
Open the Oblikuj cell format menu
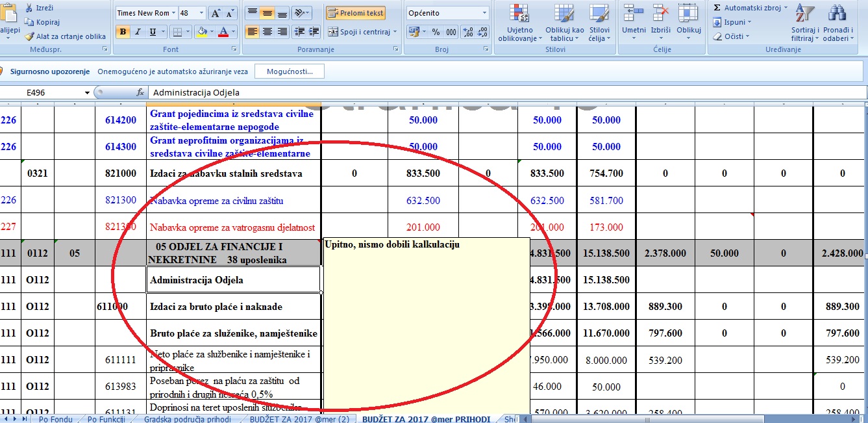point(689,23)
